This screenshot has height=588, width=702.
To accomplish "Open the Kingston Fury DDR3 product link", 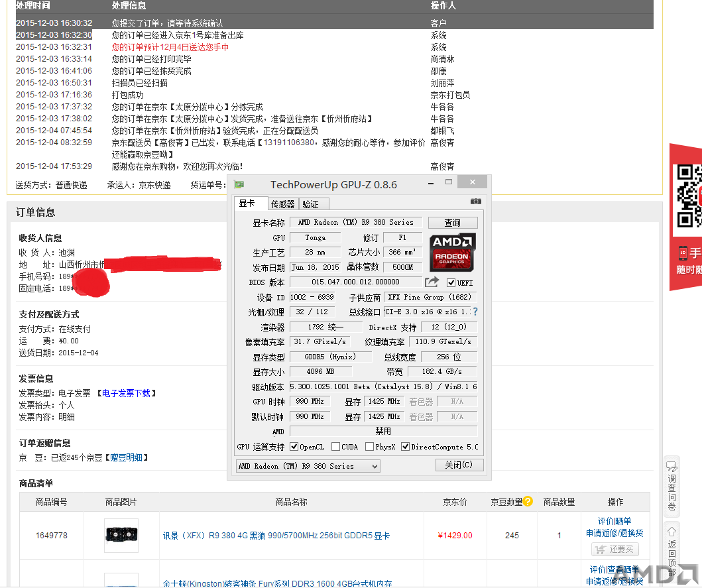I will pyautogui.click(x=277, y=583).
